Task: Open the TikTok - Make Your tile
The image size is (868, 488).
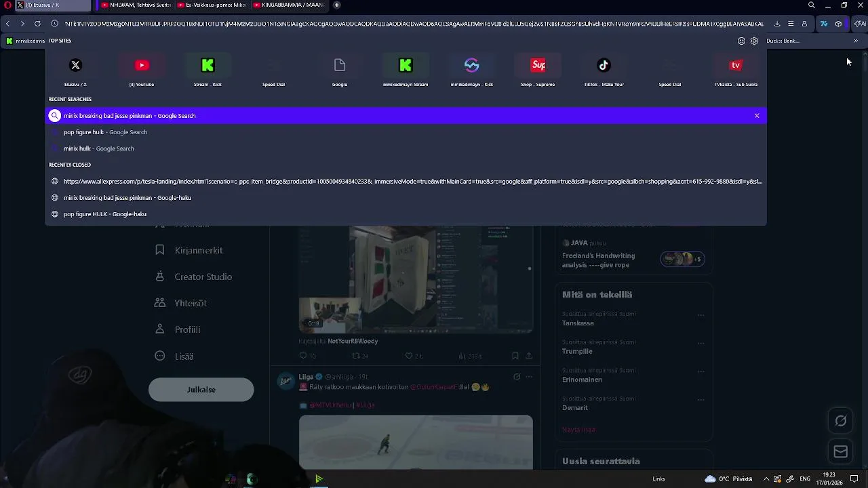Action: (x=604, y=71)
